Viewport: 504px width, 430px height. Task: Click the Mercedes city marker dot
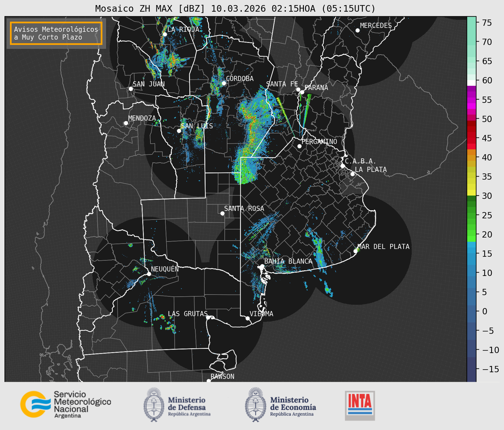(357, 31)
